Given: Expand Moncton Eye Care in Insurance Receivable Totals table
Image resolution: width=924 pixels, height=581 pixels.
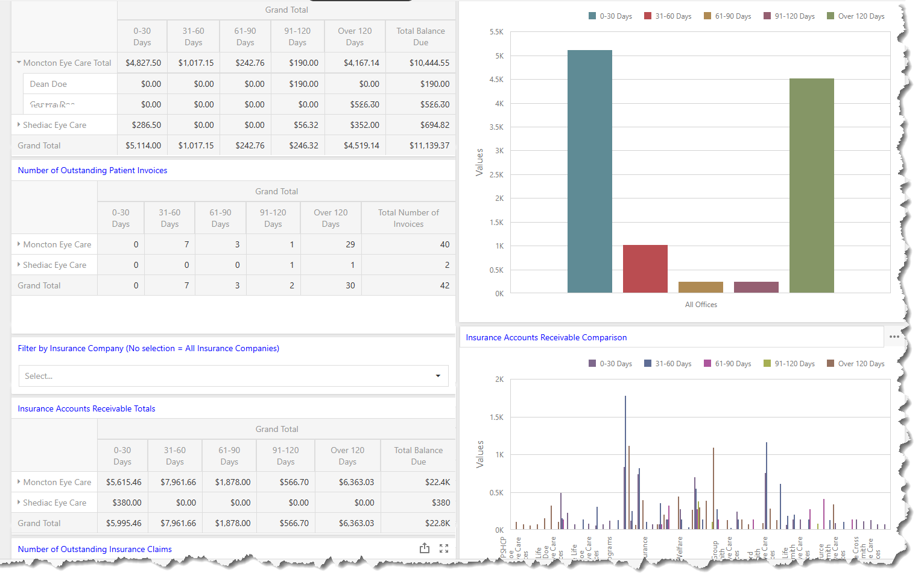Looking at the screenshot, I should point(19,482).
